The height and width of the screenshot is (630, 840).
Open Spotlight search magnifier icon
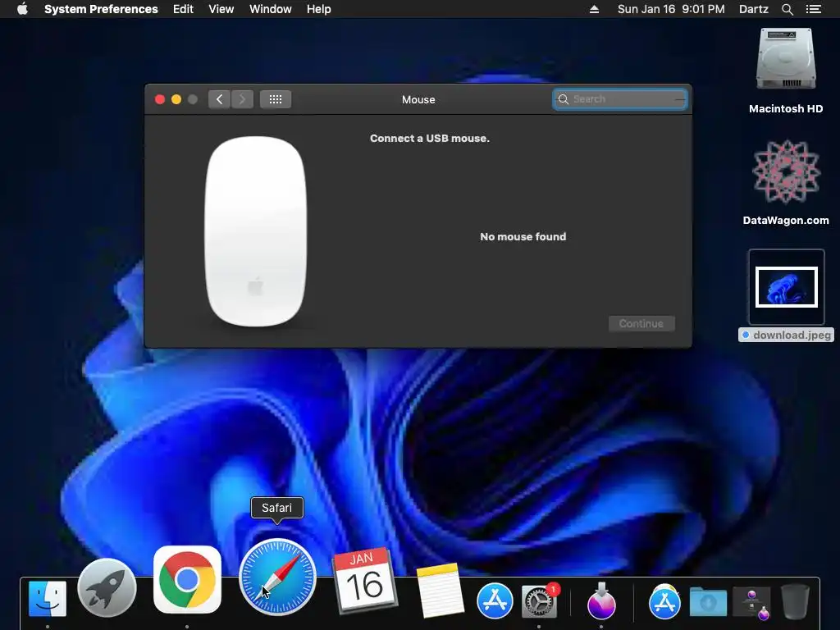[x=787, y=9]
